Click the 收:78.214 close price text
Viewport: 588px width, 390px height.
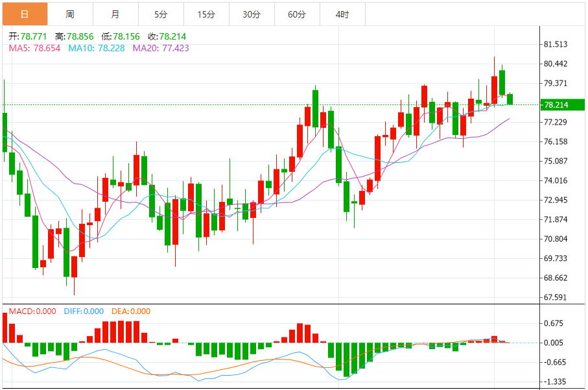click(167, 36)
